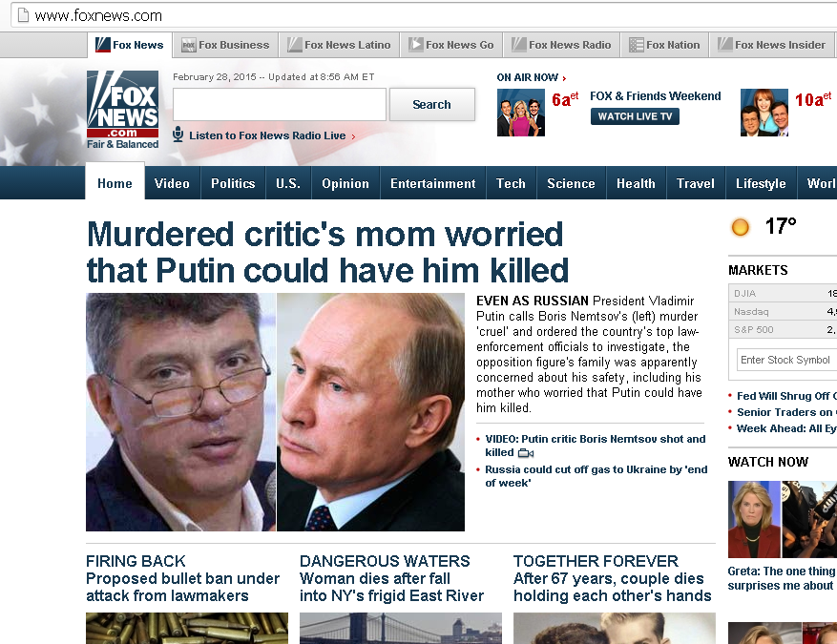Screen dimensions: 837x644
Task: Click the Fox News Go play icon
Action: coord(416,45)
